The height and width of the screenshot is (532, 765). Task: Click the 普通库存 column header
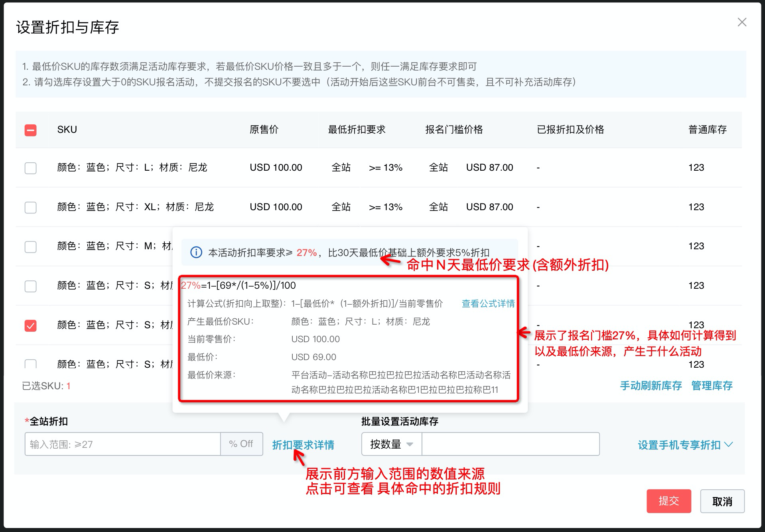point(708,130)
